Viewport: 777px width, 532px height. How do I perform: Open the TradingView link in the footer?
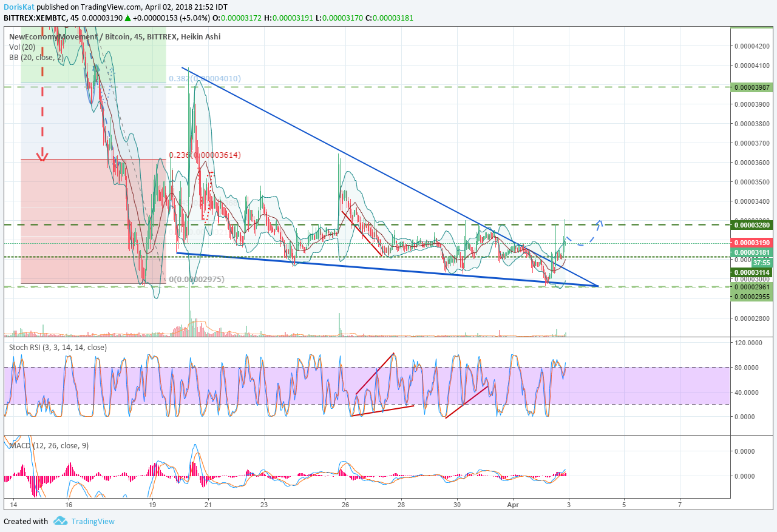point(92,521)
